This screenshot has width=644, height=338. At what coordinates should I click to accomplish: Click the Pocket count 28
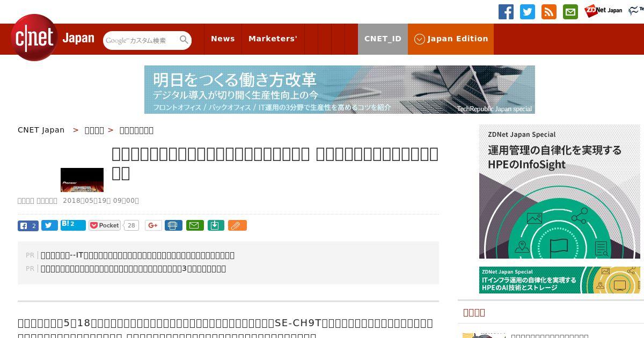click(x=131, y=225)
